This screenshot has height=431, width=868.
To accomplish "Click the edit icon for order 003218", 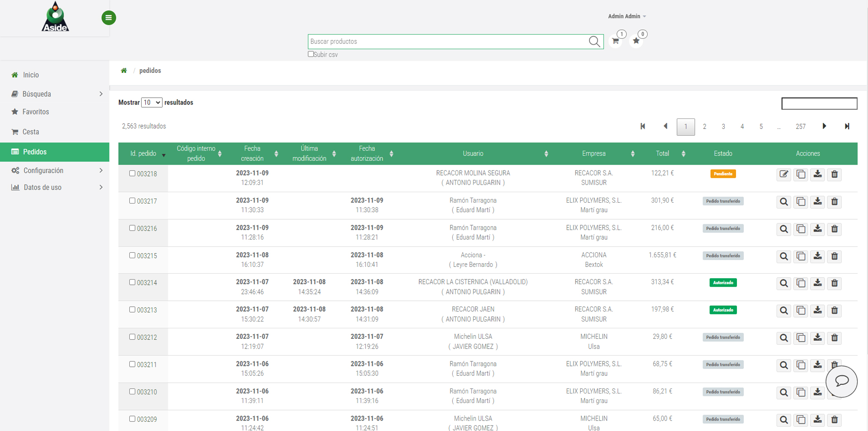I will [784, 175].
